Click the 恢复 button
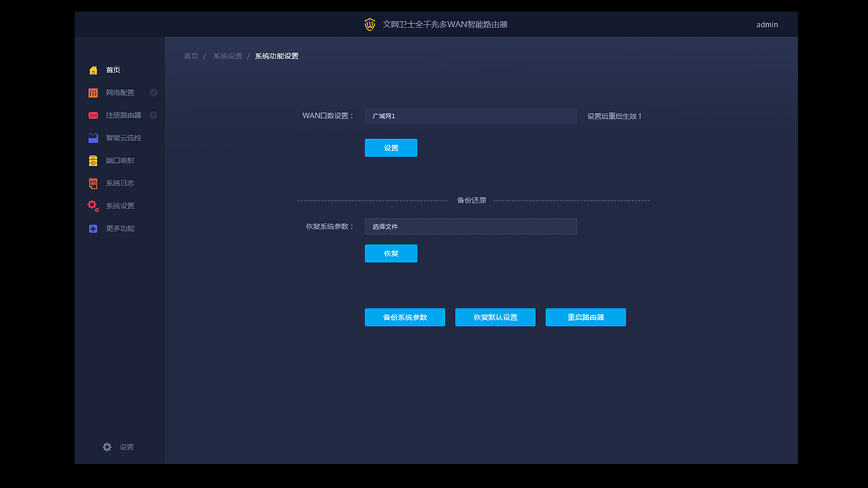 (x=391, y=253)
